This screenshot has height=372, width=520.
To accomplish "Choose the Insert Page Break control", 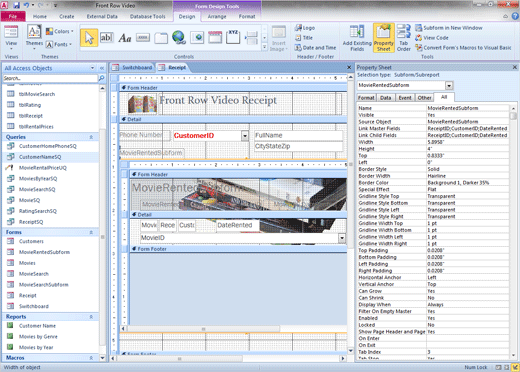I will [x=251, y=37].
